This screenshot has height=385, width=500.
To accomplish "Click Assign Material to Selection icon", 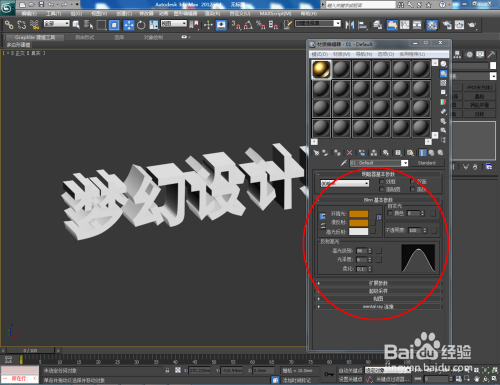I will [x=337, y=153].
